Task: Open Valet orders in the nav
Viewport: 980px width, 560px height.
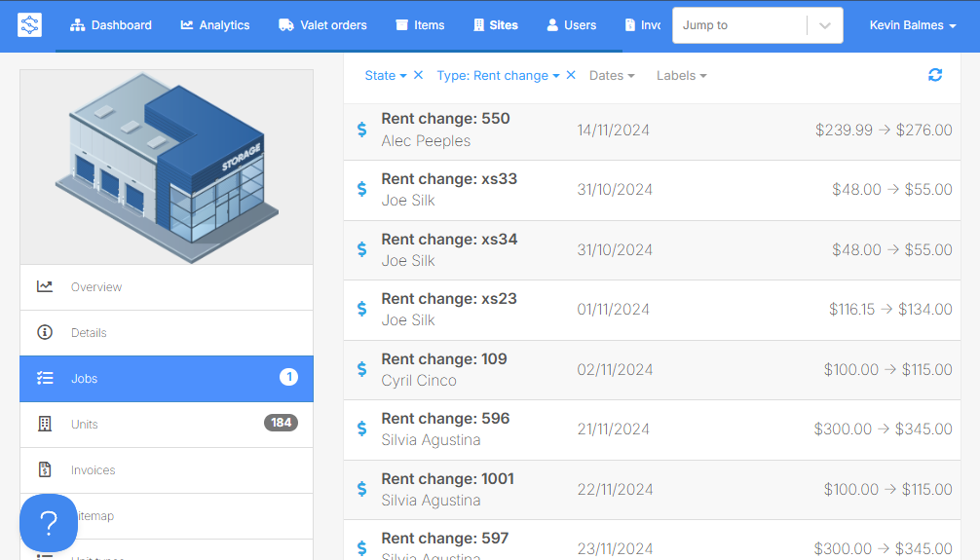Action: (x=322, y=25)
